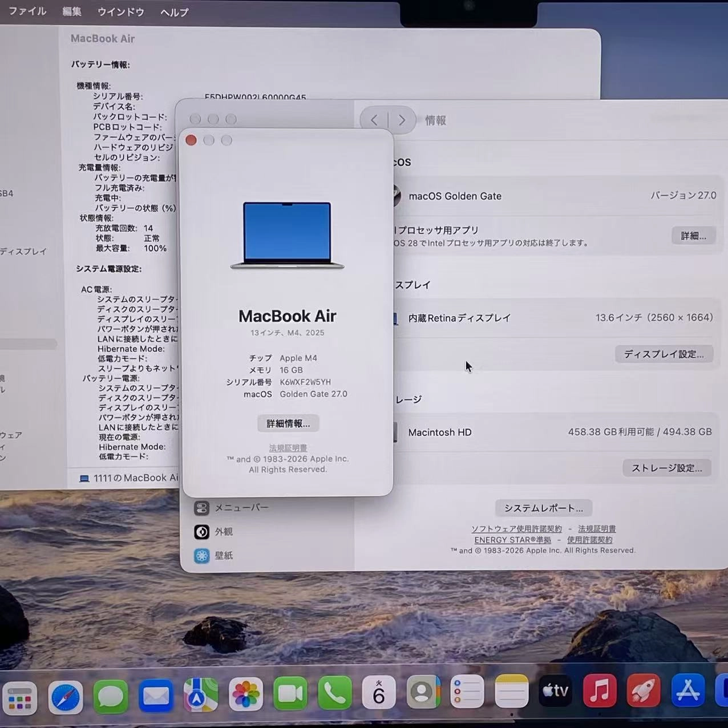Launch Safari from the Dock
This screenshot has width=728, height=728.
(65, 697)
